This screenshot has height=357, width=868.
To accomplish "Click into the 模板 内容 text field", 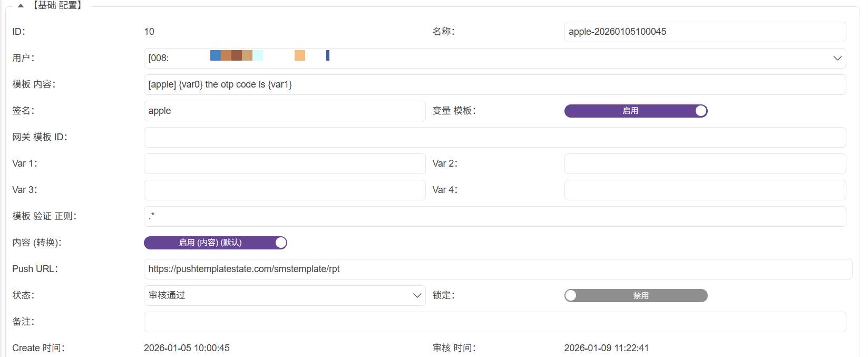I will pyautogui.click(x=494, y=84).
